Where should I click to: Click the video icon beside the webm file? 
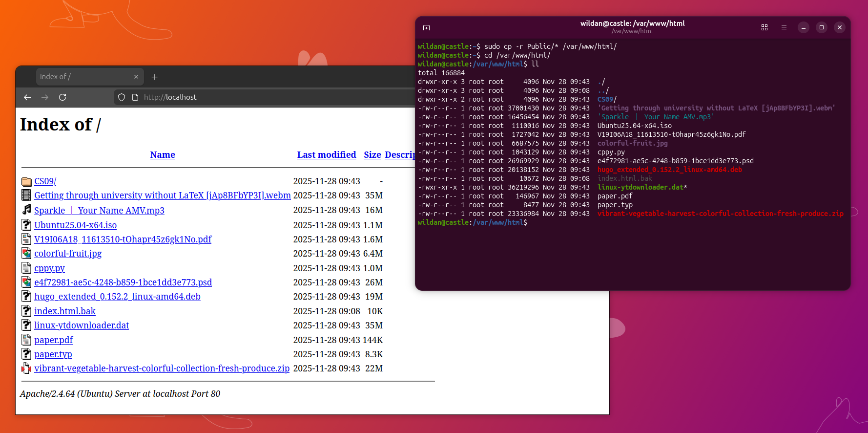26,195
